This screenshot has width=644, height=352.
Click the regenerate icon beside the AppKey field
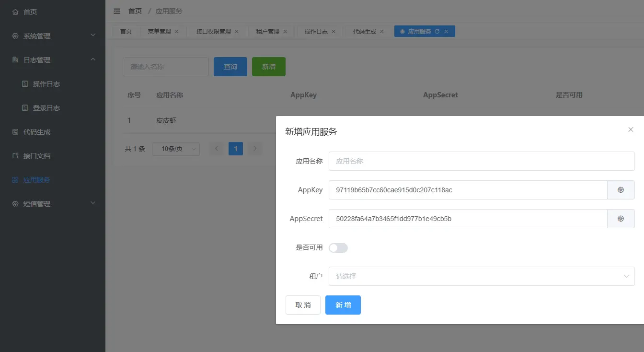pos(621,190)
